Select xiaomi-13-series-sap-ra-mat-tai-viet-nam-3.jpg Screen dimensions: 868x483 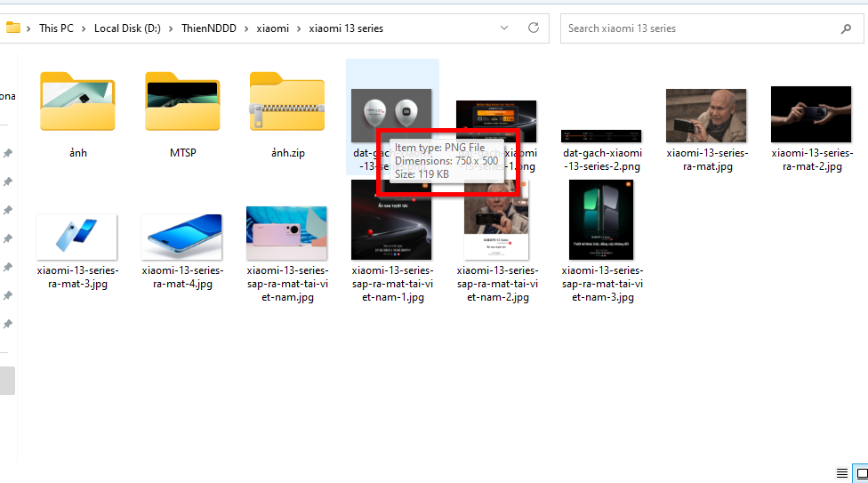(x=602, y=240)
